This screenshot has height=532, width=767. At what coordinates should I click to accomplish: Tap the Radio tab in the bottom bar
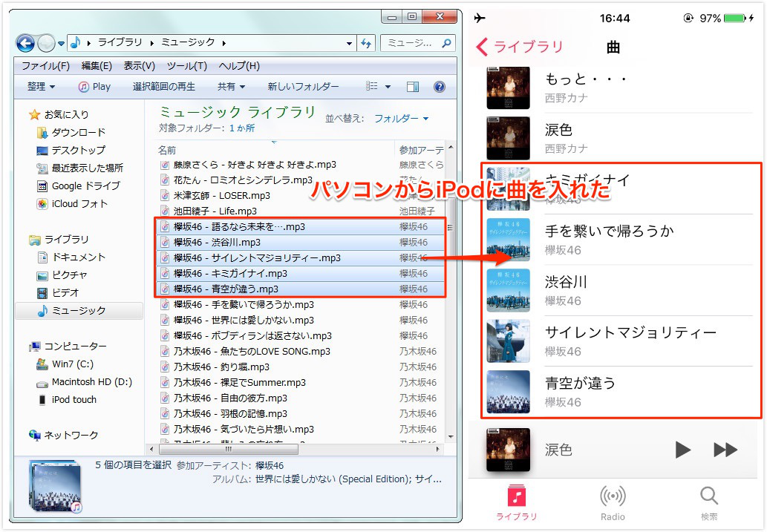click(x=613, y=502)
